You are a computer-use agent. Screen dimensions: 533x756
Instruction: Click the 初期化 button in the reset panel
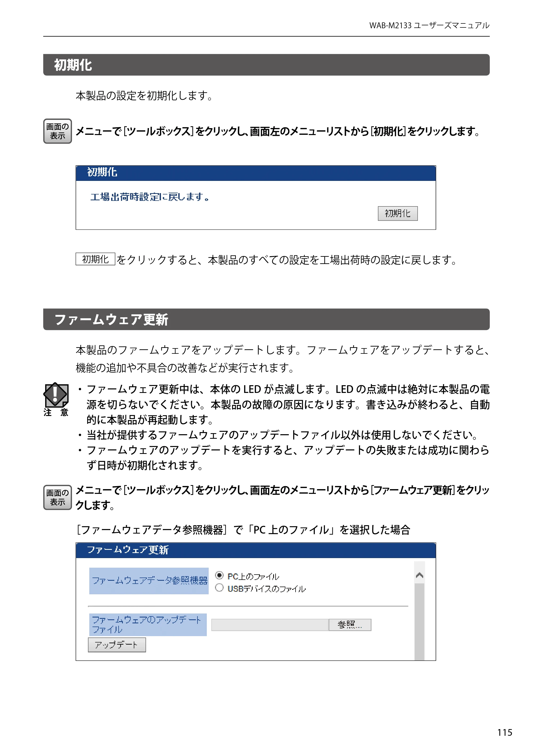(x=397, y=213)
